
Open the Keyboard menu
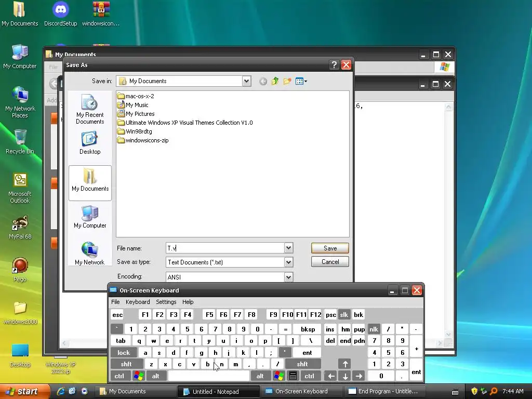click(x=137, y=302)
